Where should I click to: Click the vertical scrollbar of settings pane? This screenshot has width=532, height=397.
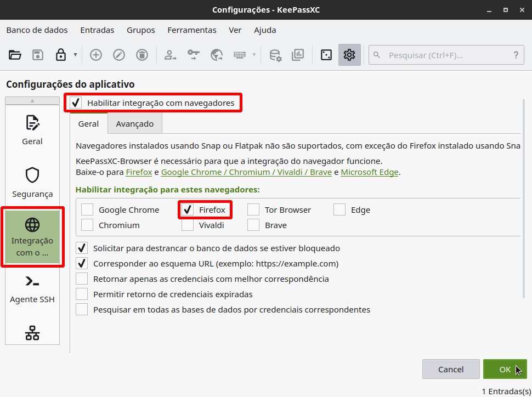[x=524, y=198]
